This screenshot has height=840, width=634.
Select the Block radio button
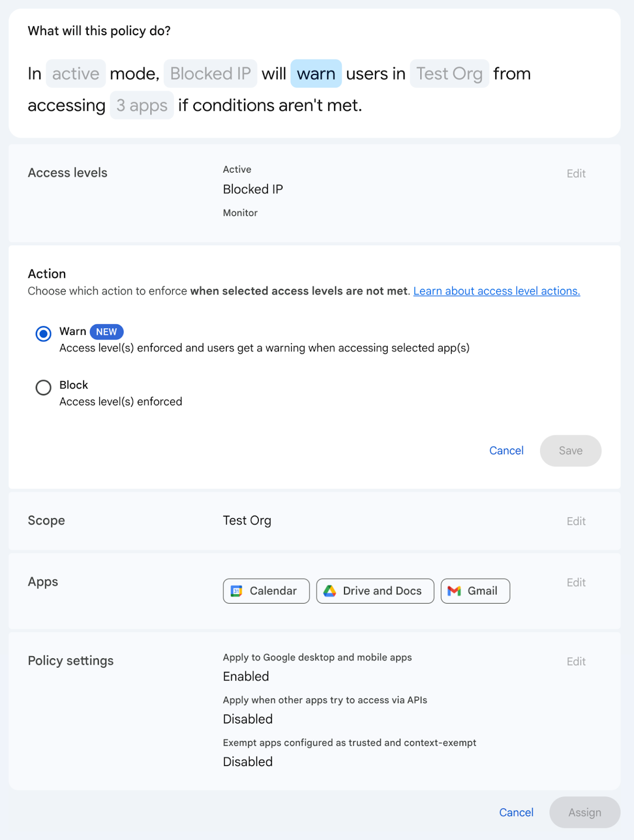[43, 387]
